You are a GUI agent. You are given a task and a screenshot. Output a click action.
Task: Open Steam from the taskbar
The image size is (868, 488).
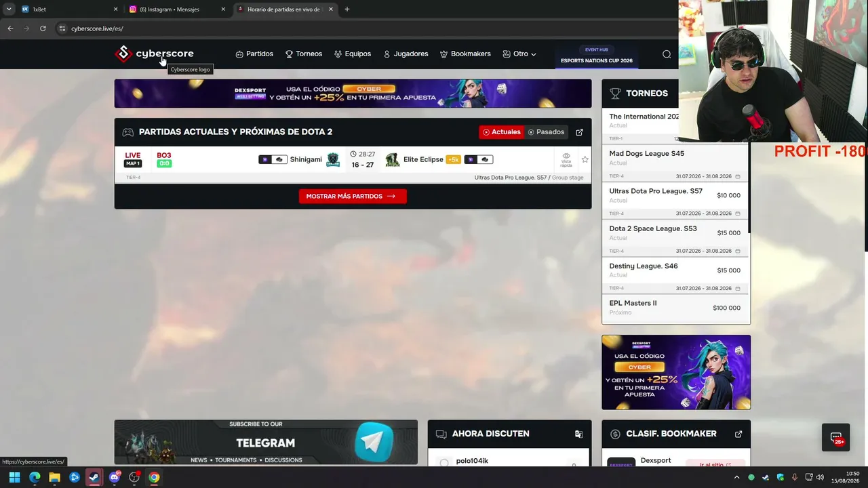(94, 477)
